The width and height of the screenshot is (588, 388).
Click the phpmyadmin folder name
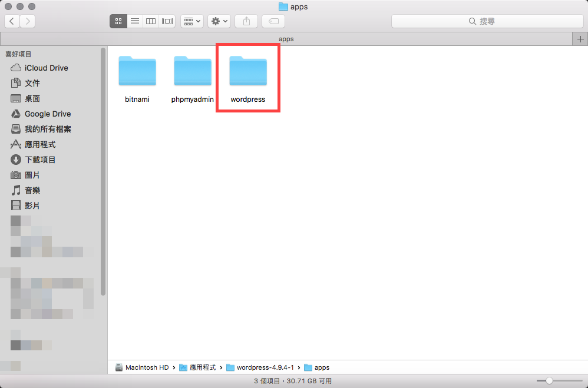coord(193,100)
